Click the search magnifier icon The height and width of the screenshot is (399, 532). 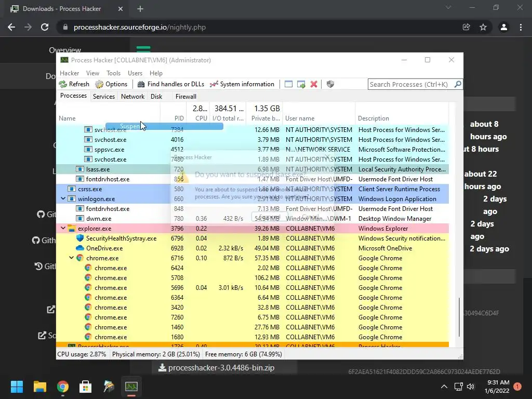click(458, 84)
